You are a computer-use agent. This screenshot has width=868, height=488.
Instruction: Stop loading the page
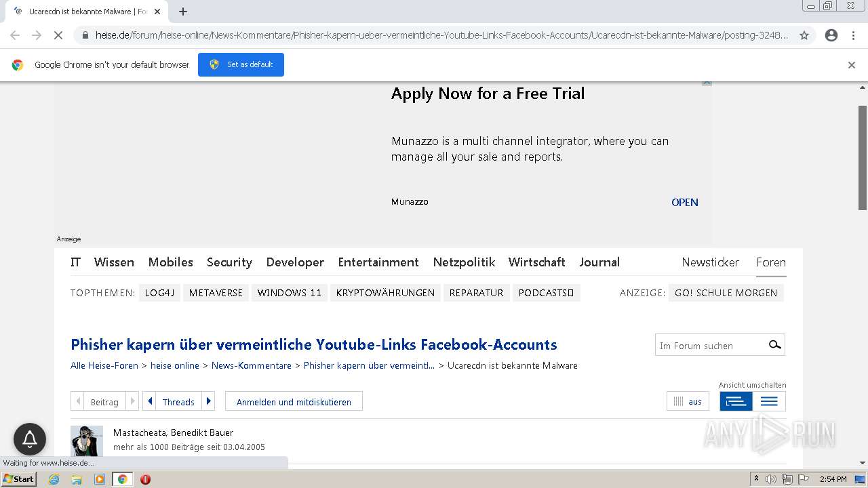pyautogui.click(x=58, y=35)
